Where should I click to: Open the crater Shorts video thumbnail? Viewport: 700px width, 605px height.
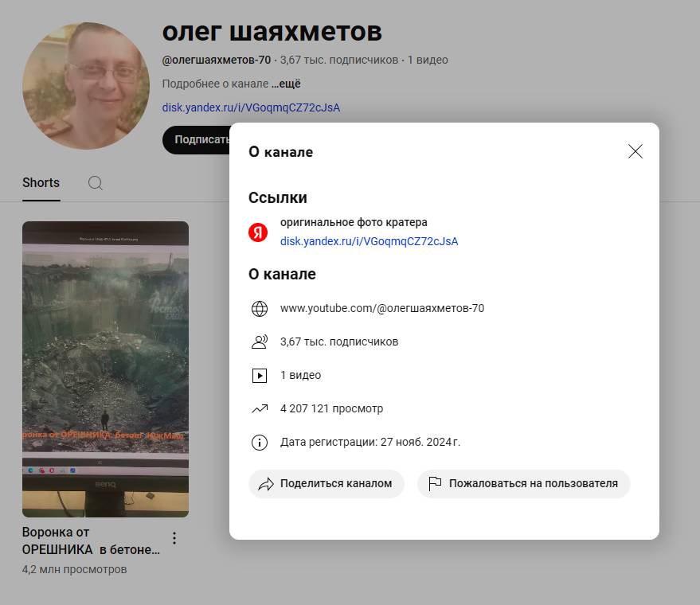tap(105, 369)
